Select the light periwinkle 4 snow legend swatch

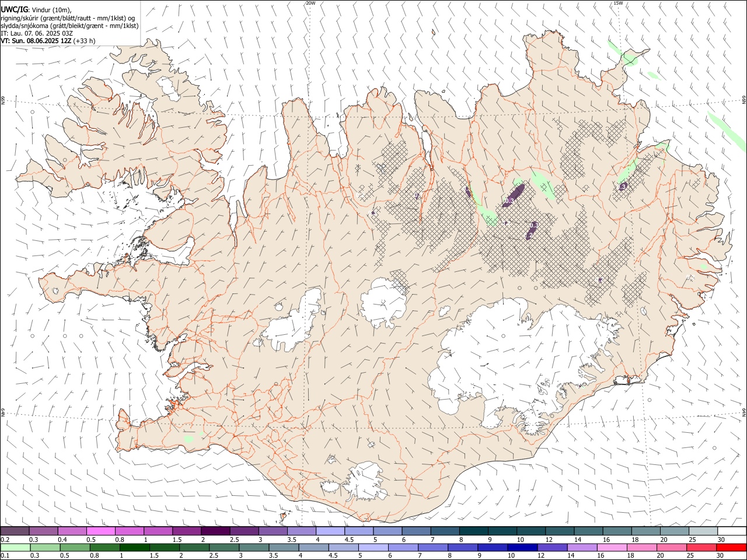[330, 531]
